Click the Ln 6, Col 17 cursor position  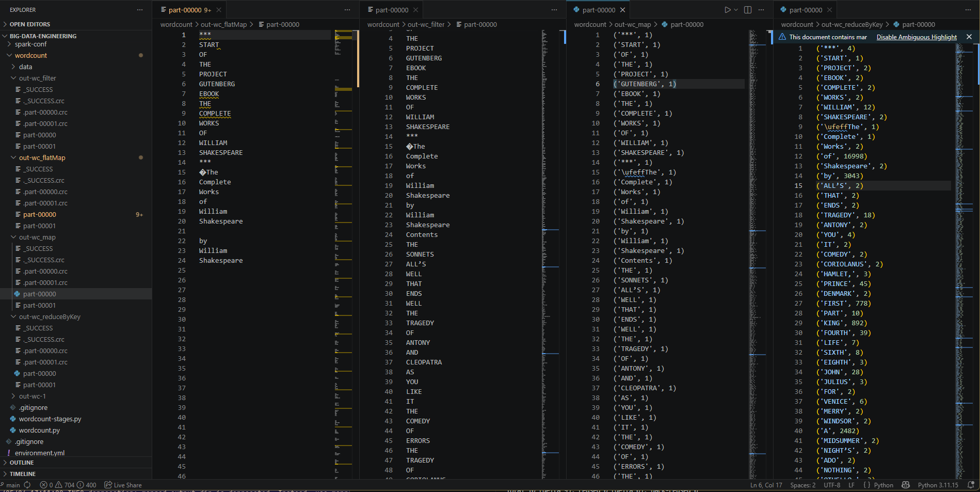pos(766,485)
